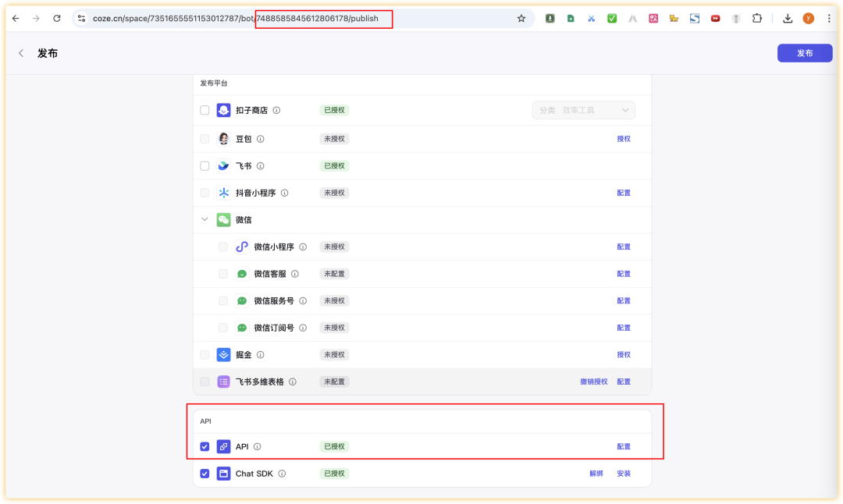
Task: Click info icon next to 掘金
Action: click(260, 355)
